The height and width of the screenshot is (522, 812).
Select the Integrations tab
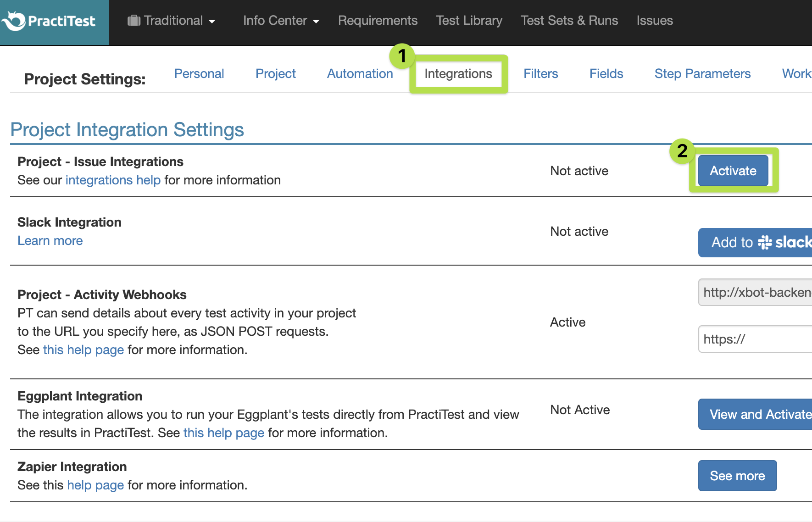click(x=458, y=74)
